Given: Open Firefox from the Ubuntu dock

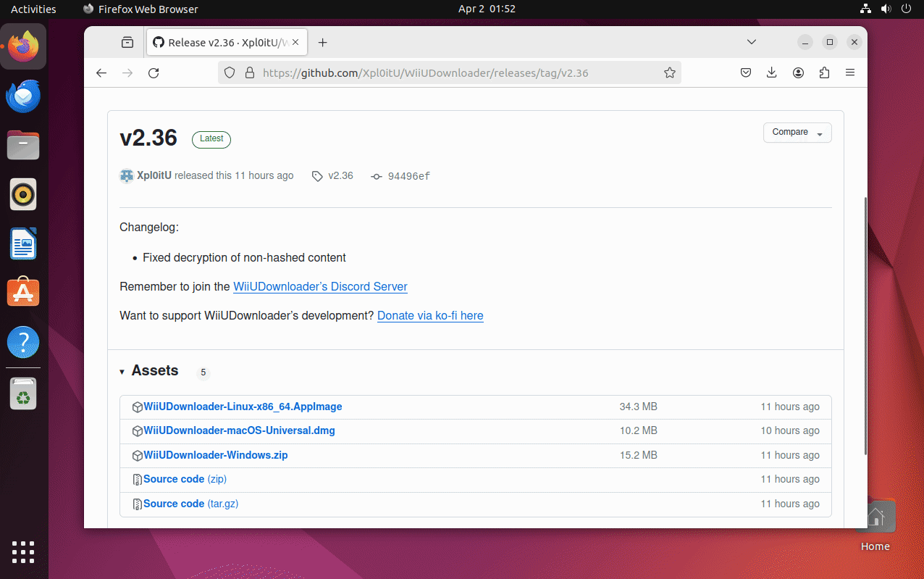Looking at the screenshot, I should (x=23, y=46).
